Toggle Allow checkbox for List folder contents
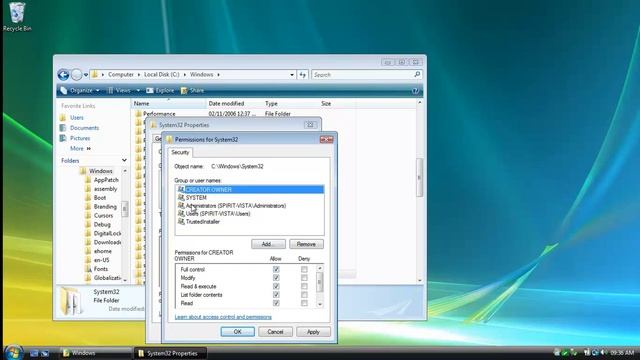Viewport: 640px width, 360px height. click(276, 295)
